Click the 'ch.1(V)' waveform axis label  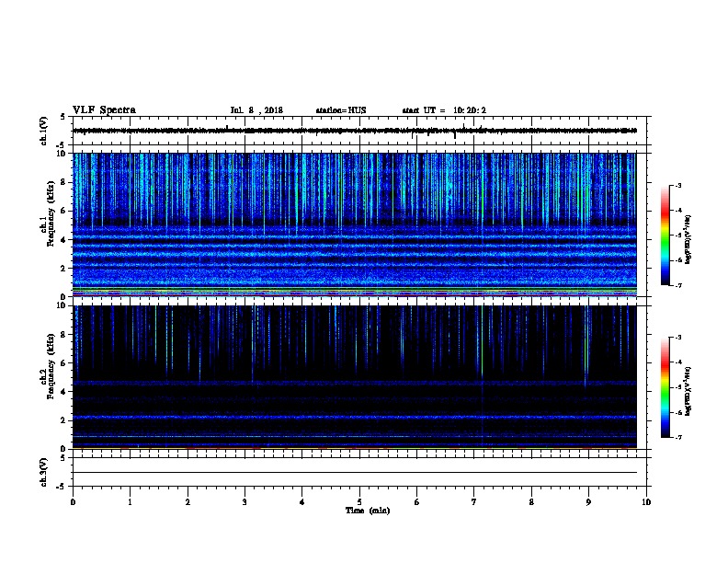[43, 131]
